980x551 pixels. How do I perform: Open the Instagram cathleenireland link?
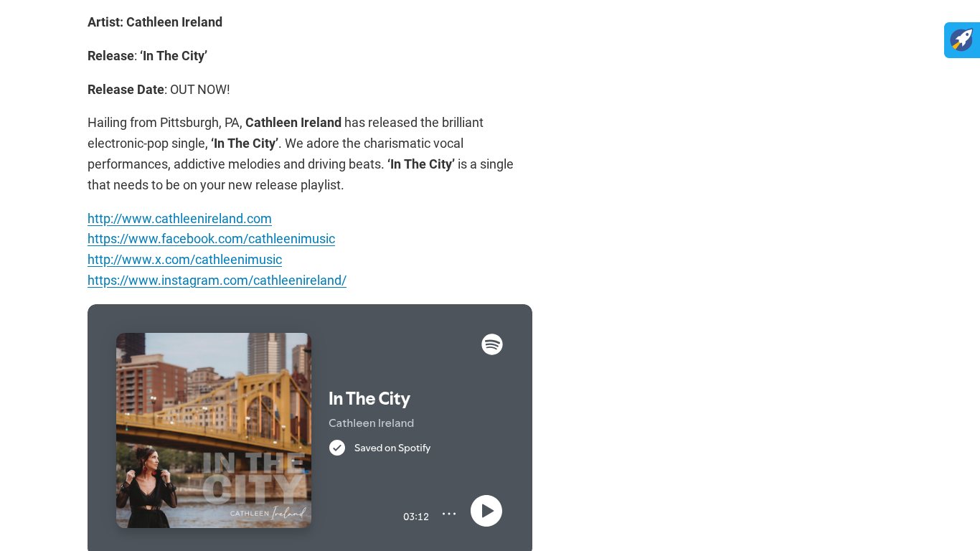tap(217, 281)
